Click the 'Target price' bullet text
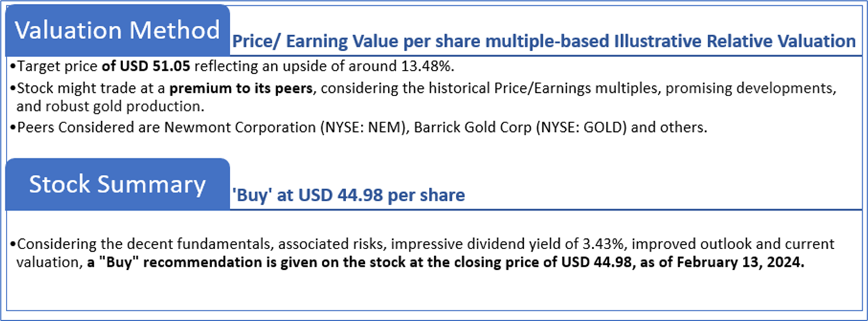 click(58, 67)
